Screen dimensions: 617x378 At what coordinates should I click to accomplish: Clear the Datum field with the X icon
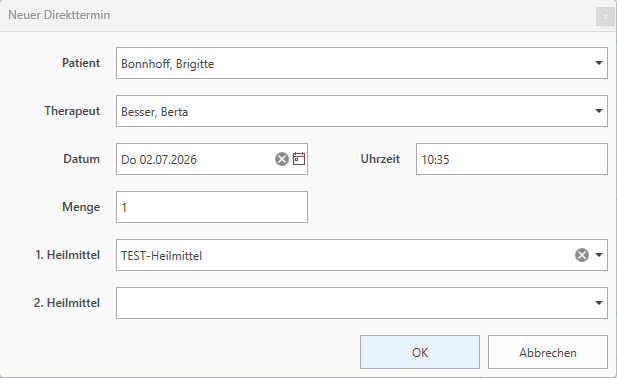pyautogui.click(x=282, y=159)
